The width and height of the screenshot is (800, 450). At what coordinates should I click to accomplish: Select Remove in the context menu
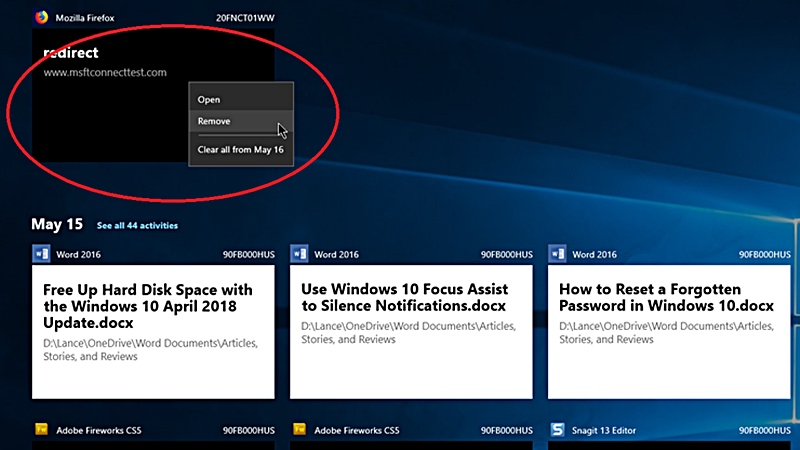pyautogui.click(x=214, y=121)
